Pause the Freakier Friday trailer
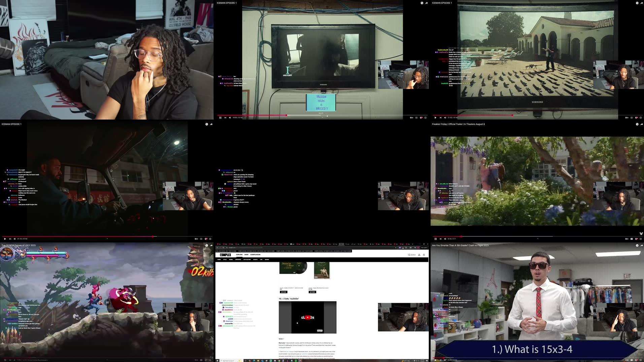This screenshot has height=362, width=644. [x=436, y=239]
